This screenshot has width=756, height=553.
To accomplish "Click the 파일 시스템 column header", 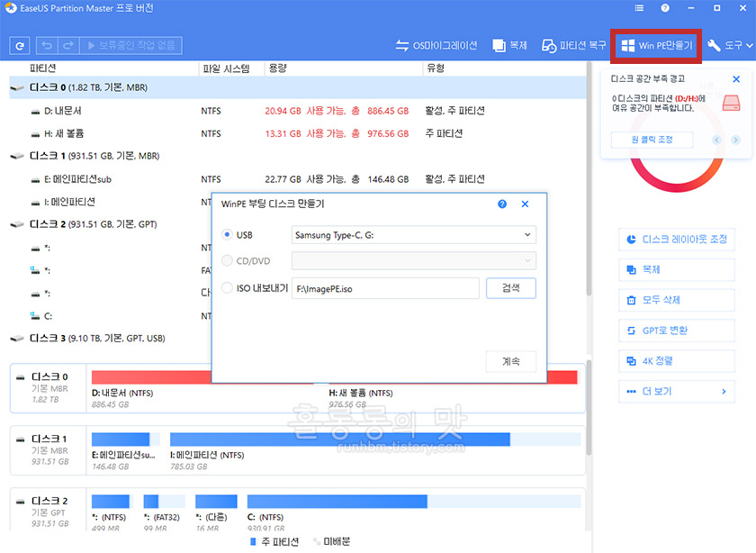I will pyautogui.click(x=226, y=68).
